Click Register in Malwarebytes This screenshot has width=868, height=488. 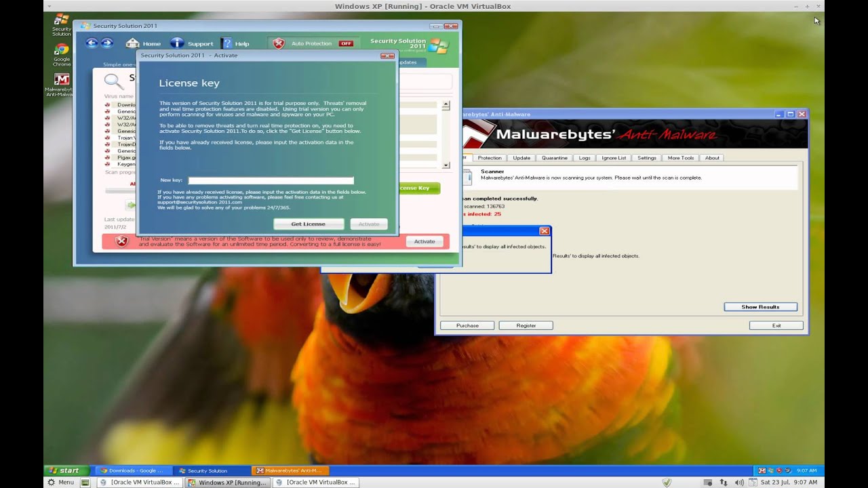(x=526, y=325)
